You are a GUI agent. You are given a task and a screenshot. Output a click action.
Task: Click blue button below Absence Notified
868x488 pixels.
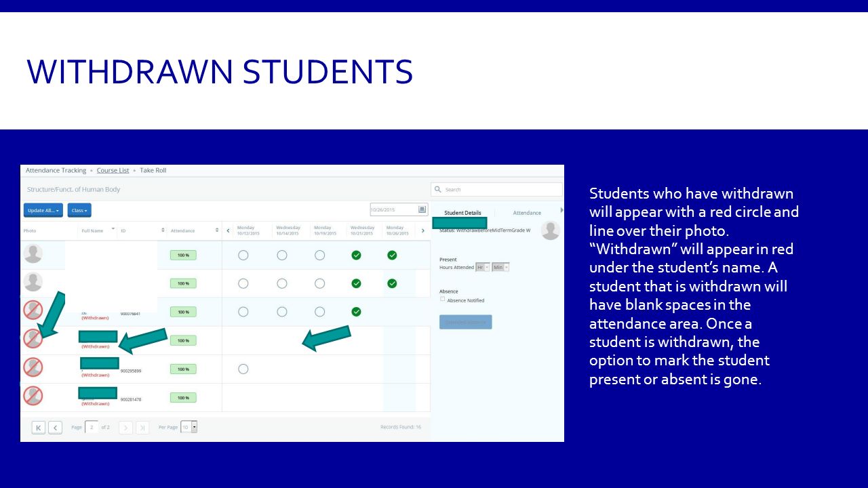pos(466,322)
